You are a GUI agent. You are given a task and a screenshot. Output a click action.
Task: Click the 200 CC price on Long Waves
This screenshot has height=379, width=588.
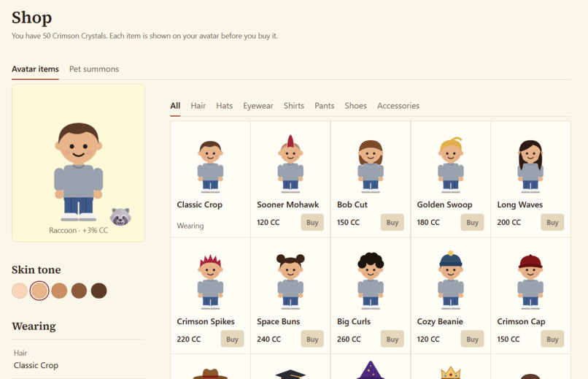509,223
